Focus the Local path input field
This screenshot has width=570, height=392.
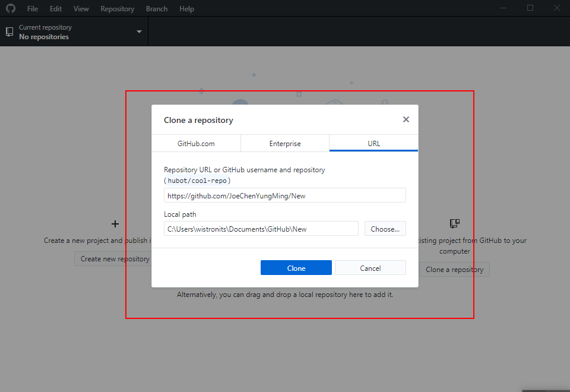[261, 229]
